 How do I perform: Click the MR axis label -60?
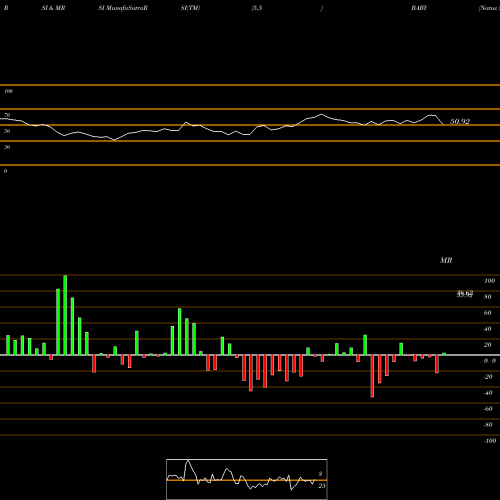coord(488,409)
